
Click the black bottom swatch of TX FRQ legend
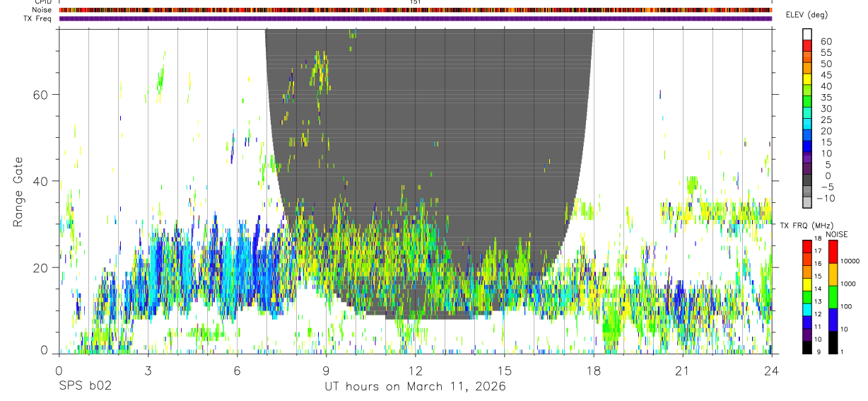tap(807, 347)
